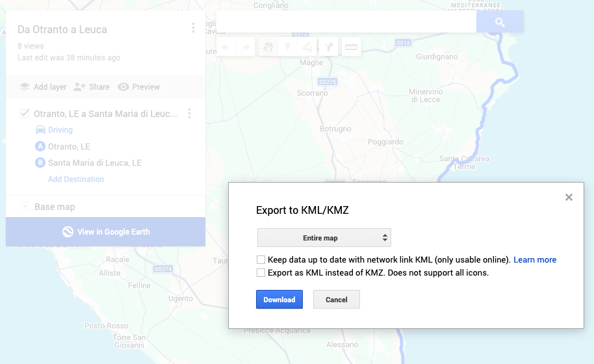The width and height of the screenshot is (594, 364).
Task: Click the Preview label
Action: pyautogui.click(x=146, y=86)
